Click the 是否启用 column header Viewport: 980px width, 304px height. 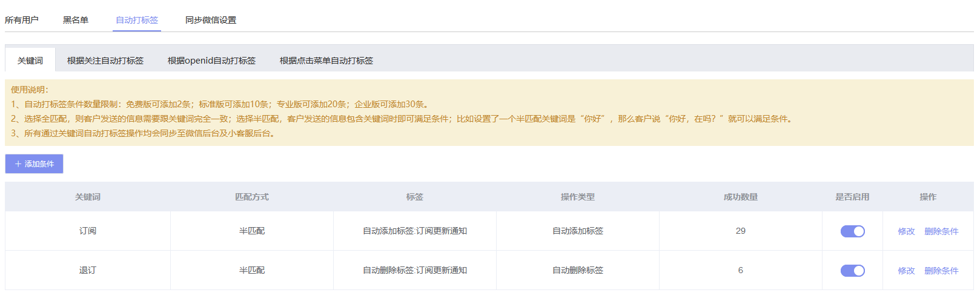pyautogui.click(x=852, y=197)
